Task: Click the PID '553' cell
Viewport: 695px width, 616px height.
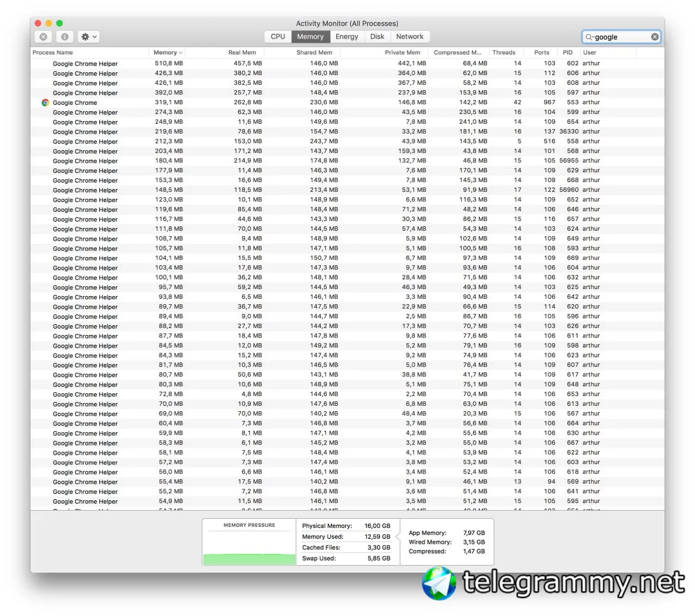Action: point(573,102)
